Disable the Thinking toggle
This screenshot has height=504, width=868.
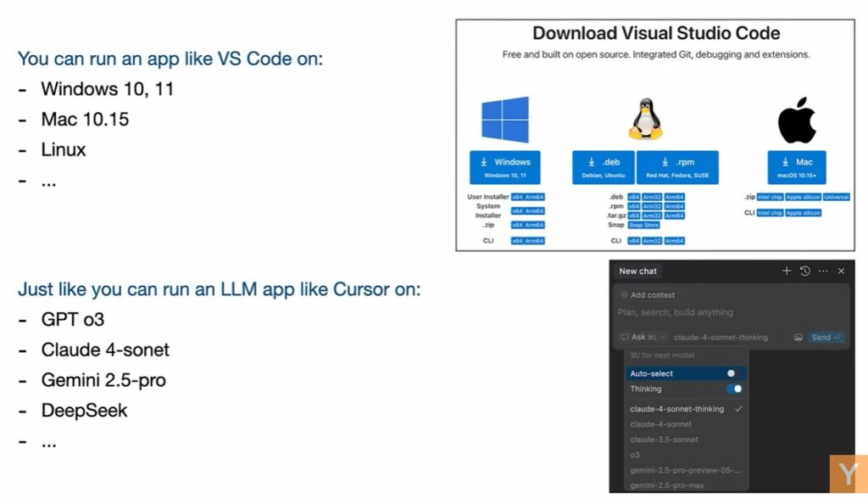point(734,389)
